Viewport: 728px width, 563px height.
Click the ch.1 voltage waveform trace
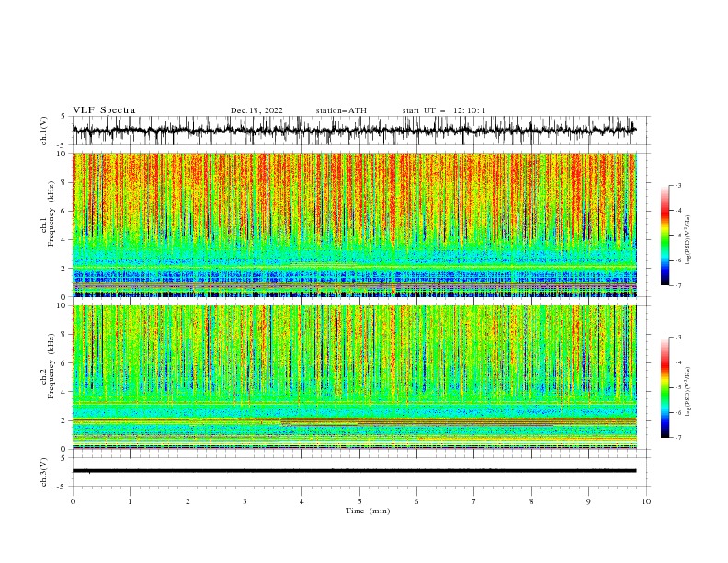click(354, 131)
